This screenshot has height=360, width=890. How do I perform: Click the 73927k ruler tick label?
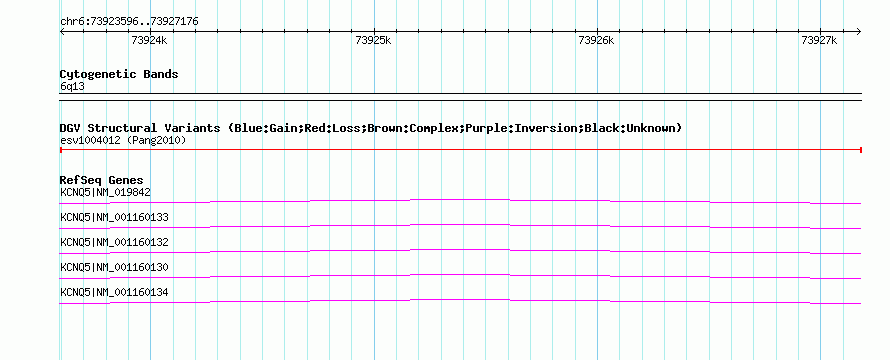click(x=819, y=40)
